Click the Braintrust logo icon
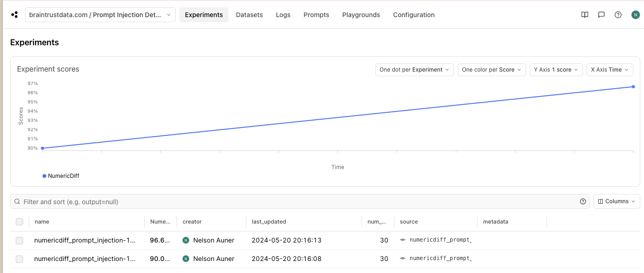This screenshot has width=644, height=273. click(x=14, y=15)
